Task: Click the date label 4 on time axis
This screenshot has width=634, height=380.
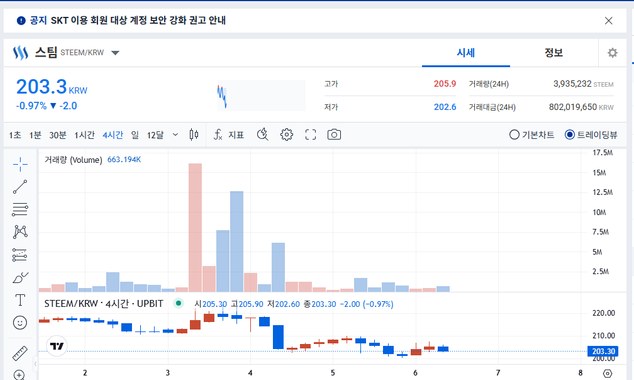Action: tap(250, 373)
